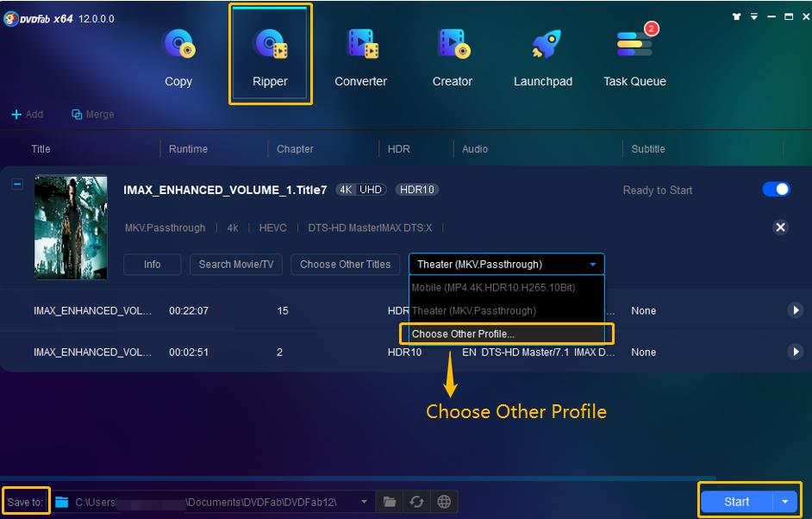Click HDR10 value in the 00:02:51 row

(x=404, y=353)
